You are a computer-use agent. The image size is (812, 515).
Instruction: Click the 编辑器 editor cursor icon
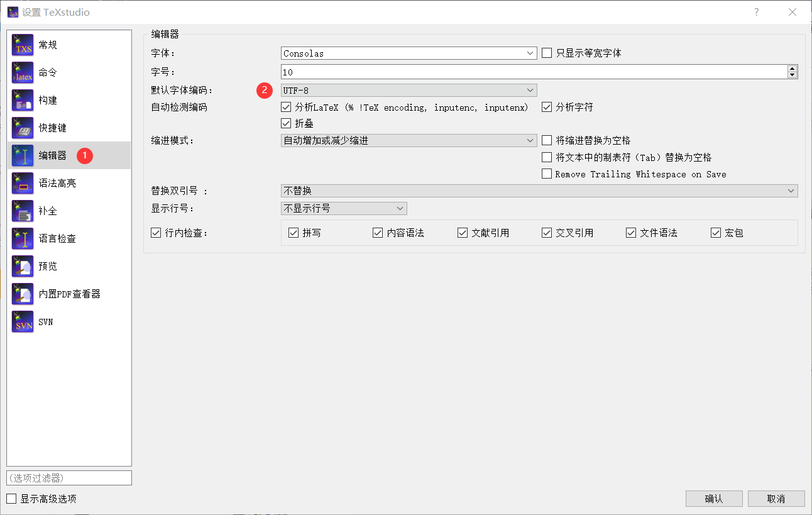23,156
